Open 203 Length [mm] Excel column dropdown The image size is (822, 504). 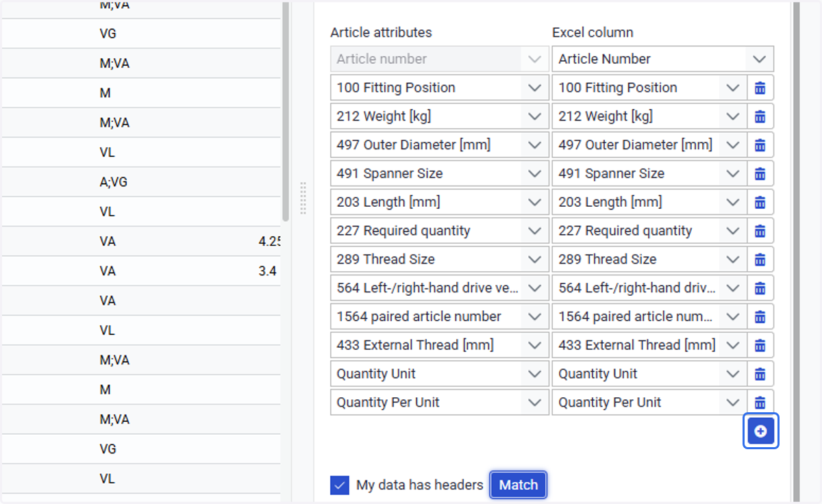click(x=733, y=202)
